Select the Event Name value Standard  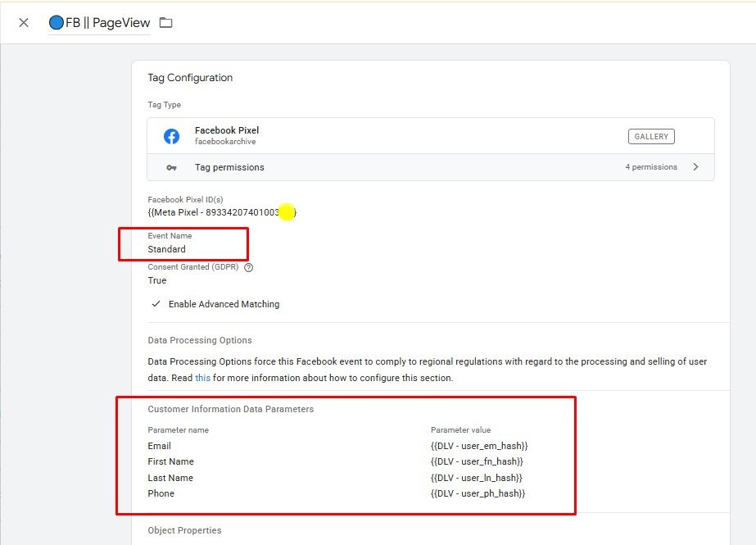point(166,249)
